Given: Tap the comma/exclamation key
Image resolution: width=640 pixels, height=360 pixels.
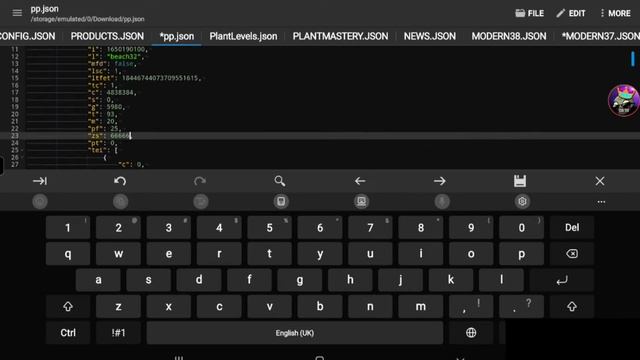Looking at the screenshot, I should coord(471,307).
